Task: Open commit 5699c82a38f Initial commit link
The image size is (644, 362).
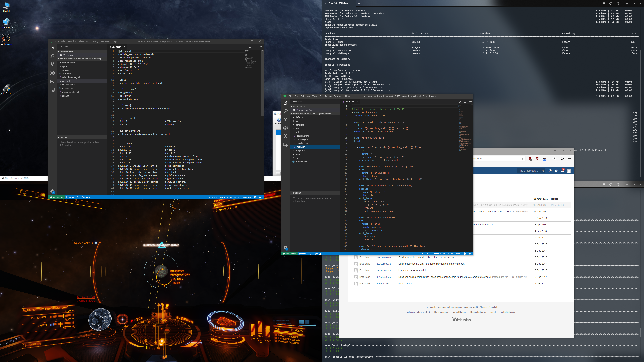Action: point(383,284)
